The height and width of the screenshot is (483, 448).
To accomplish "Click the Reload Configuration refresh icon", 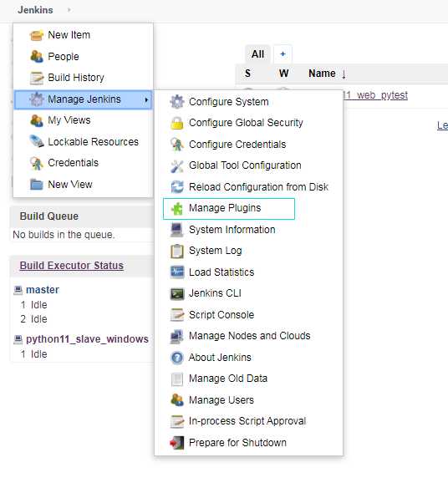I will click(177, 187).
